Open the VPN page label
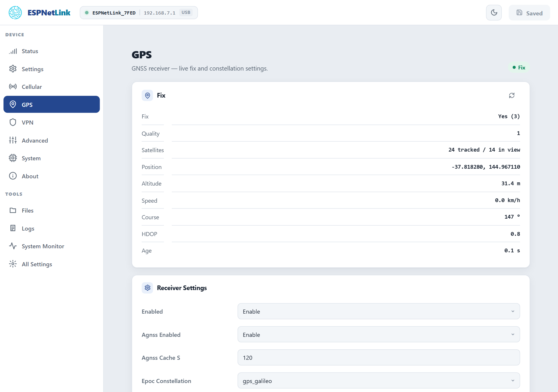This screenshot has height=392, width=558. point(28,123)
